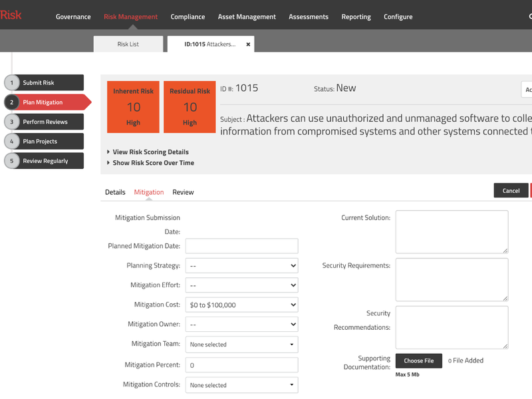Click the Security Recommendations text area
The width and height of the screenshot is (532, 399).
coord(452,327)
